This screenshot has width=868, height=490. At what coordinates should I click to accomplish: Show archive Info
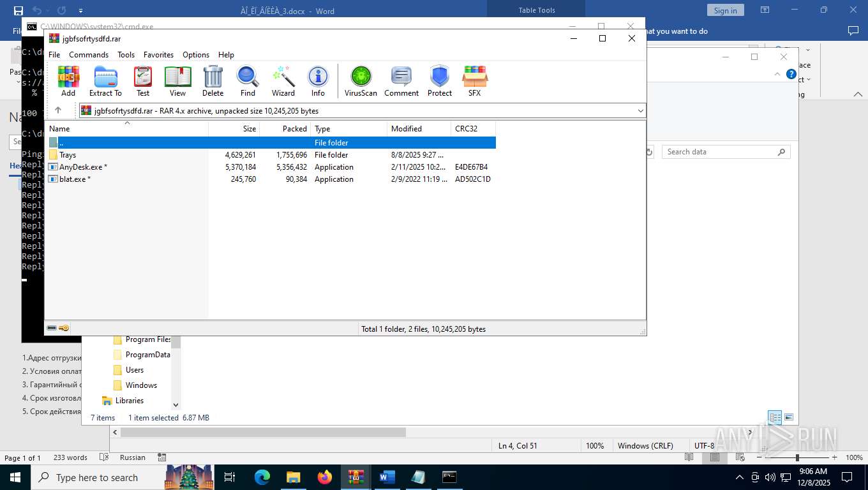tap(318, 81)
